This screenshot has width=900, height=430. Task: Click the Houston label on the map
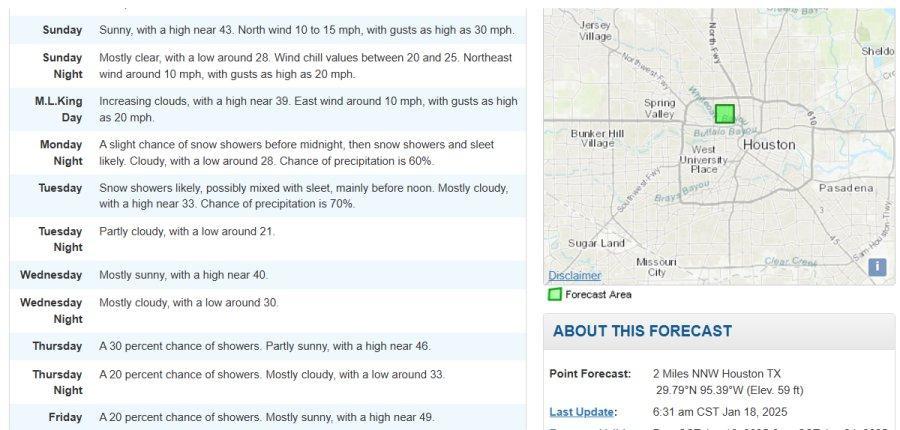pos(769,145)
